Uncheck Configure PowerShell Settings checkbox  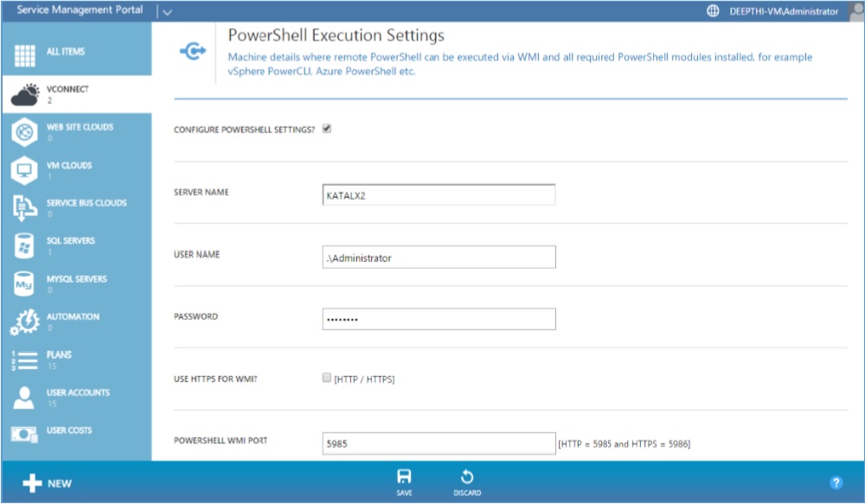(x=327, y=129)
